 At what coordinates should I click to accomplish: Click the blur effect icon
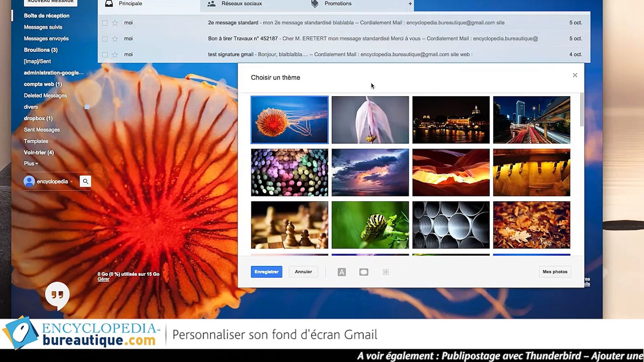[386, 272]
